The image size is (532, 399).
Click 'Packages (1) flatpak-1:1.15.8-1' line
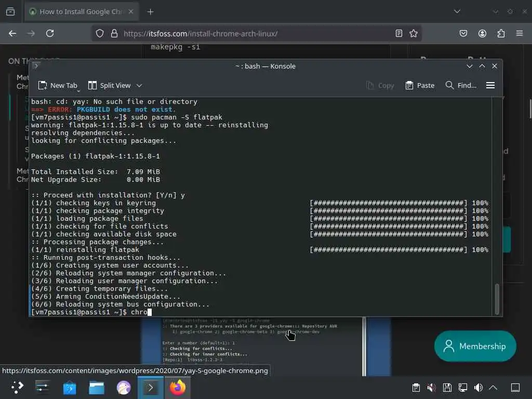(96, 156)
